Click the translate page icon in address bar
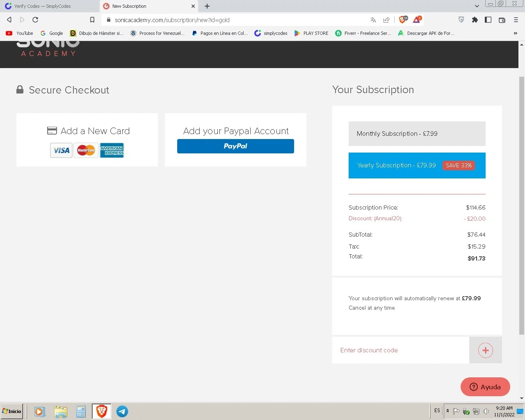525x420 pixels. 373,20
